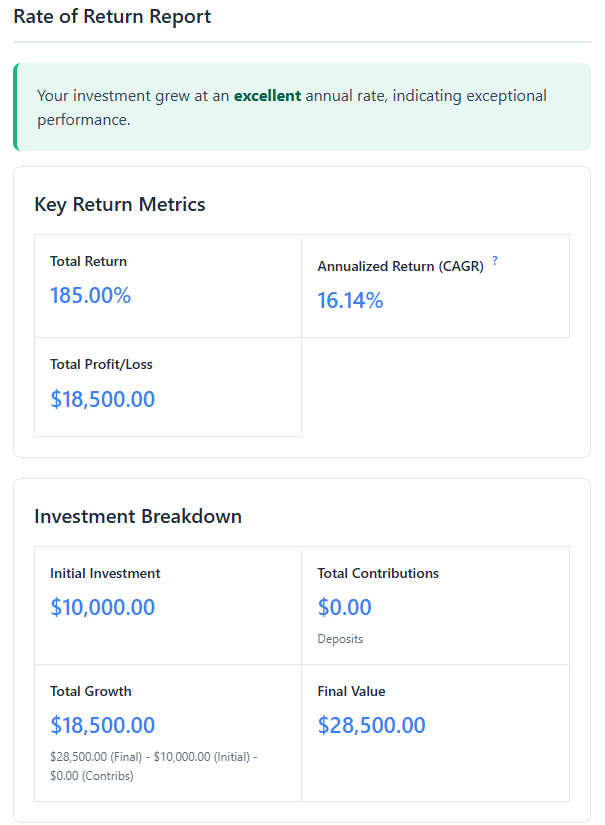The height and width of the screenshot is (825, 605).
Task: Select the Total Growth $18,500.00 amount
Action: coord(103,725)
